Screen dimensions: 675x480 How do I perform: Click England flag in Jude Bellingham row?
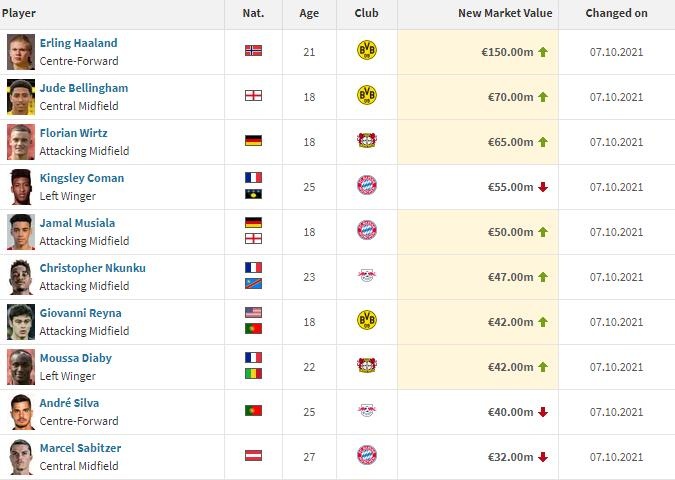[x=254, y=96]
